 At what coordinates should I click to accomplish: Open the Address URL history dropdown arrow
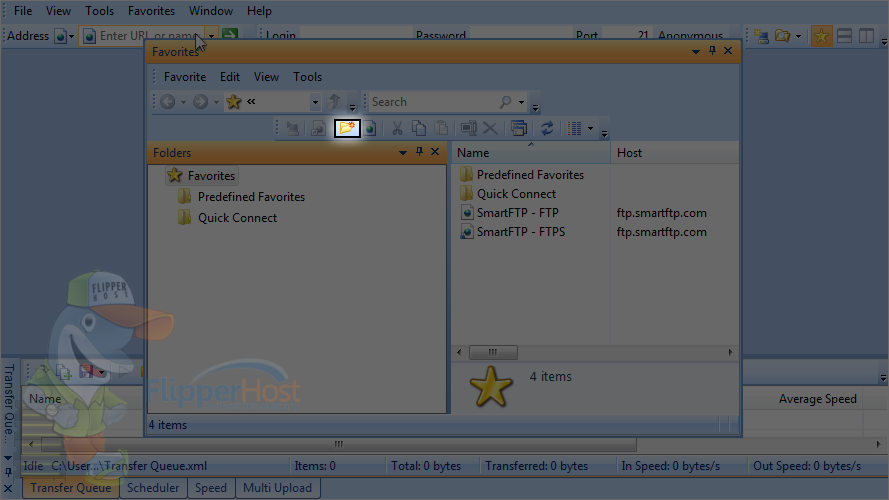pos(211,36)
